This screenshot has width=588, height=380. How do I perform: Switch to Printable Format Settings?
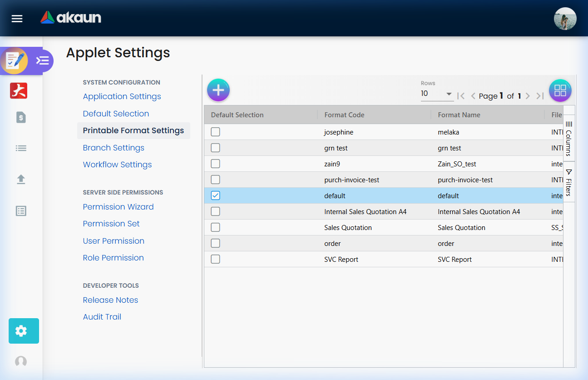[133, 130]
